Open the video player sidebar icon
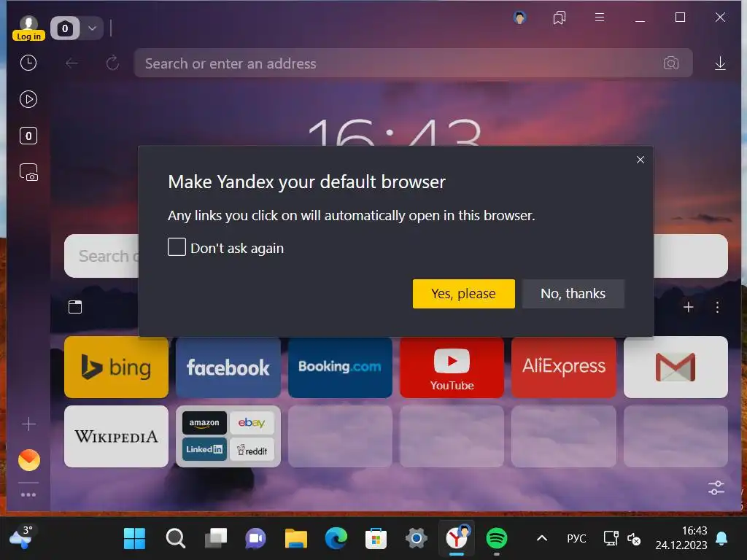The width and height of the screenshot is (747, 560). [x=28, y=99]
